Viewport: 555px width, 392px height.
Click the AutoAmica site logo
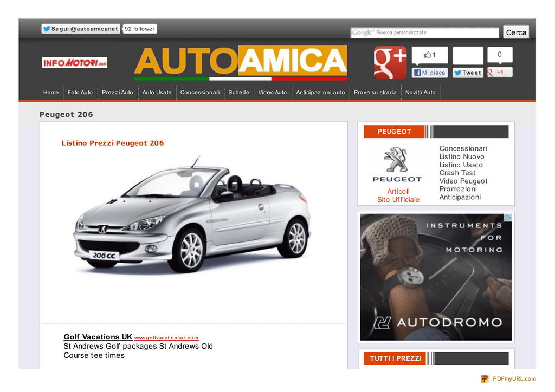coord(241,63)
